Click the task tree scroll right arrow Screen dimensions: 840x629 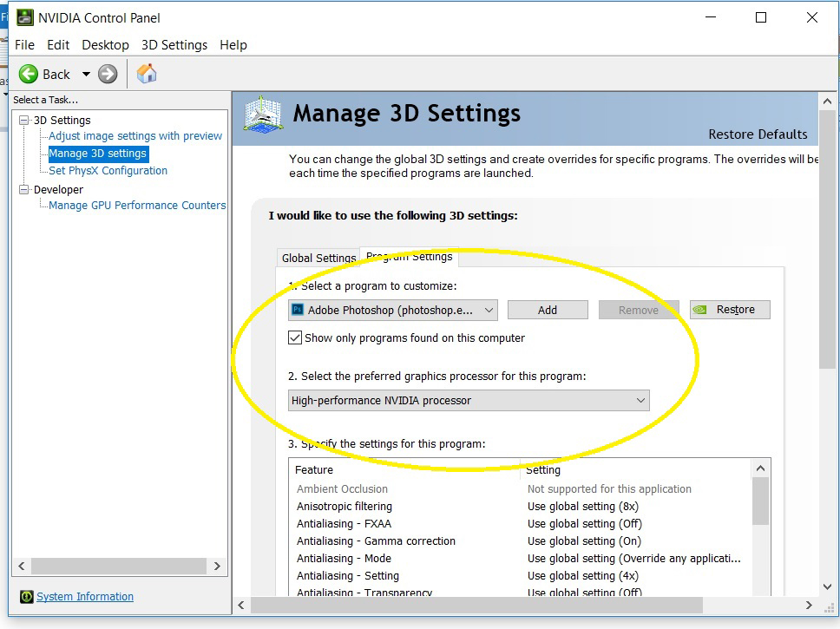[217, 566]
